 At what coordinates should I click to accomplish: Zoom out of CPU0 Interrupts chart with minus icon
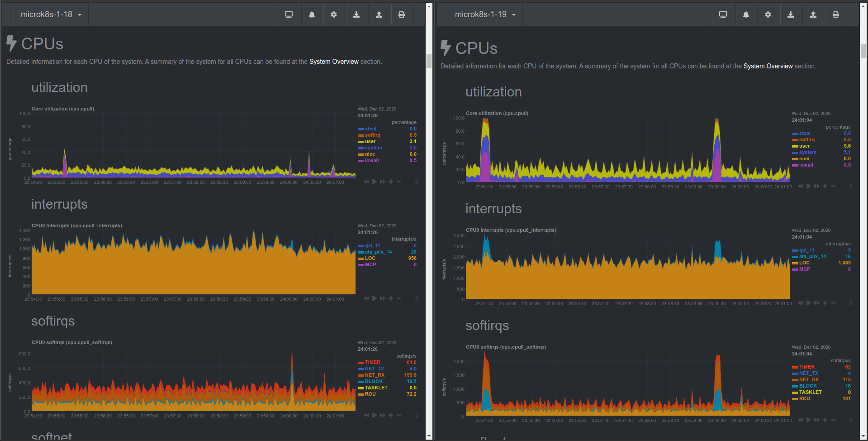(398, 298)
